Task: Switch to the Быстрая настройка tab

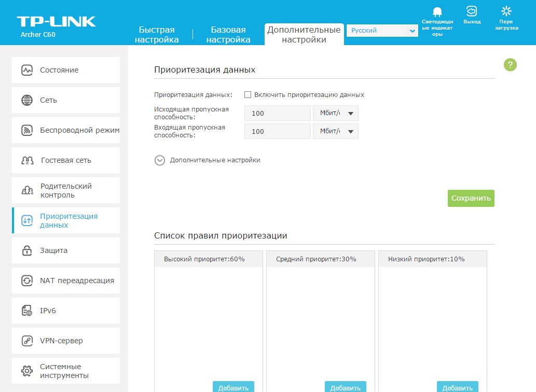Action: (x=157, y=35)
